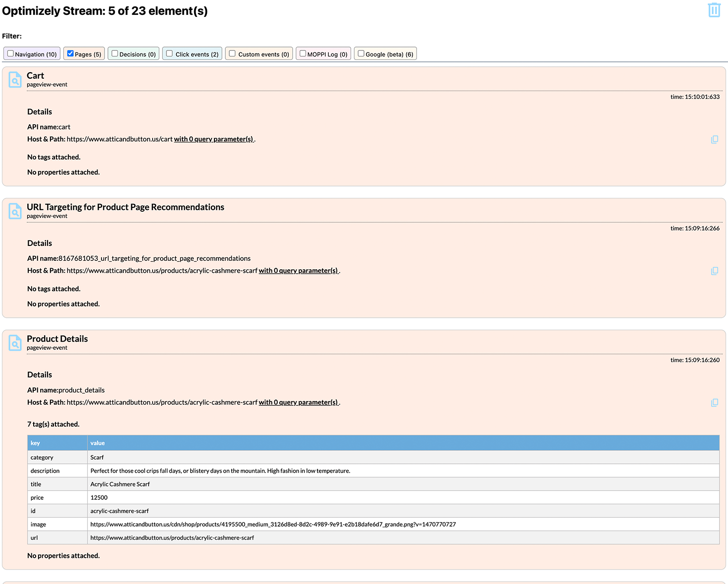Turn on the Google (beta) filter

point(361,53)
